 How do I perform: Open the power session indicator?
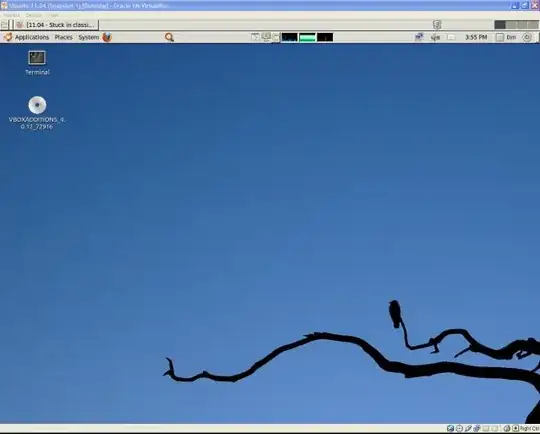tap(527, 37)
